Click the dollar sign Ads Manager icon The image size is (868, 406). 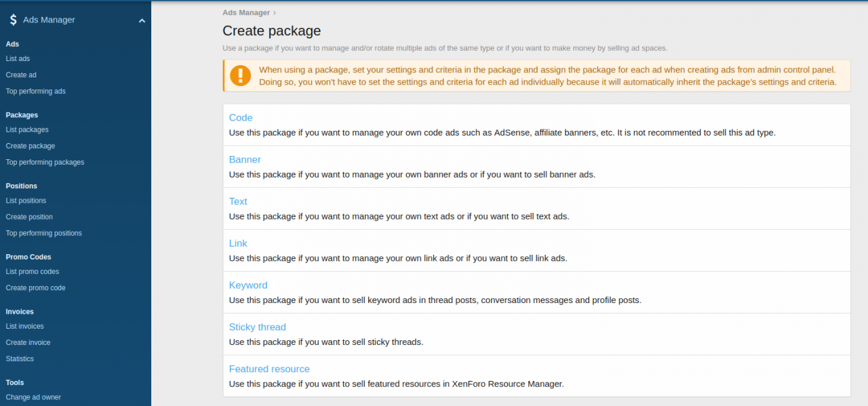(14, 20)
